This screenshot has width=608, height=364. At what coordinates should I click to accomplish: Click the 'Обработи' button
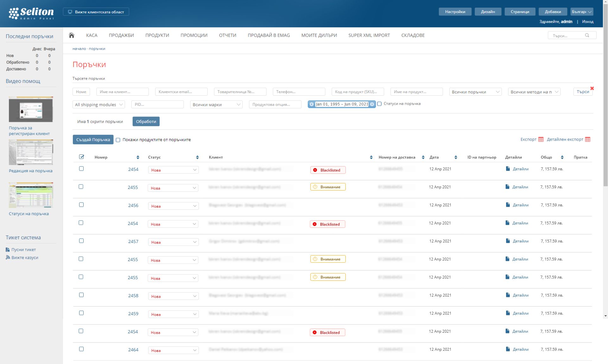(146, 122)
